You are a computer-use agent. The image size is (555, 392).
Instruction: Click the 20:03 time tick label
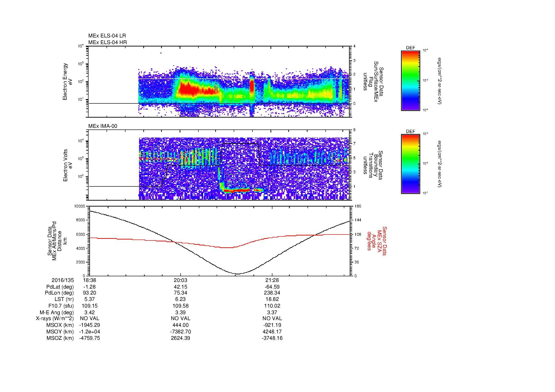180,280
